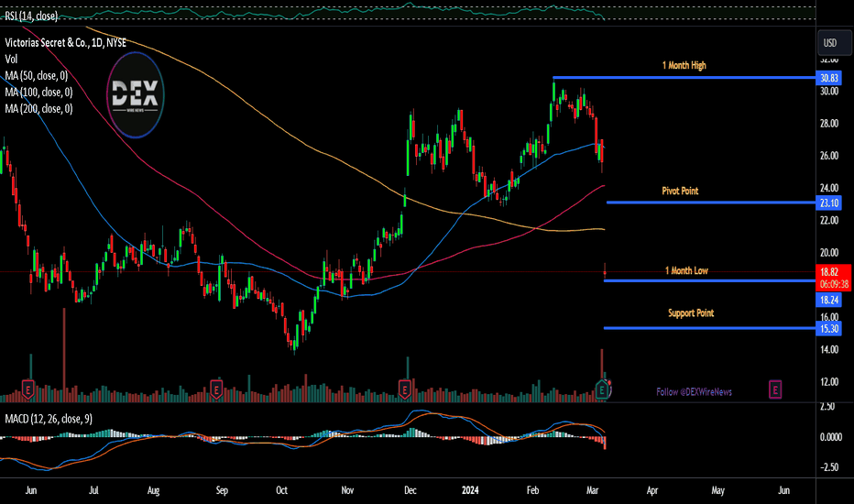Click the RSI (14, close) indicator label
This screenshot has height=504, width=854.
click(x=31, y=16)
